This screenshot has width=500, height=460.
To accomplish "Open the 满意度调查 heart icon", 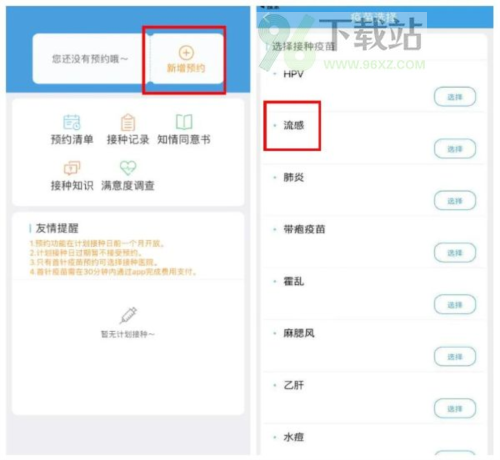I will click(128, 168).
